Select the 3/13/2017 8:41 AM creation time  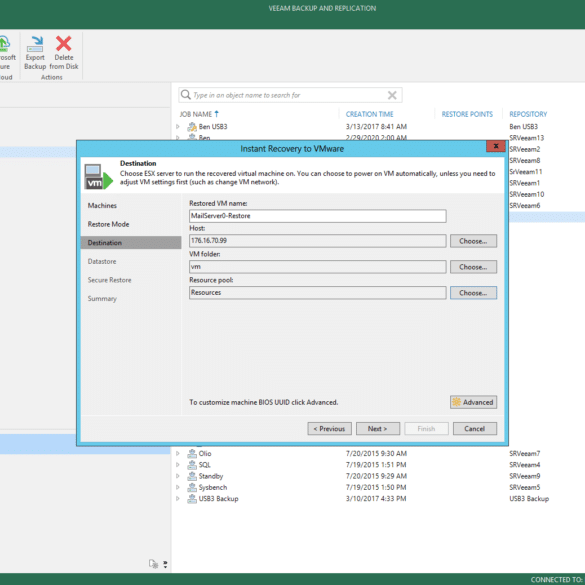376,127
